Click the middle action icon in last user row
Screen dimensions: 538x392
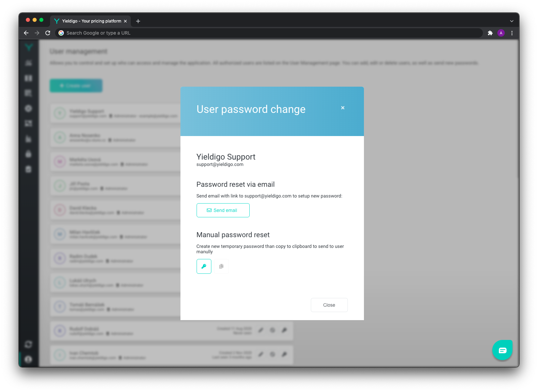pos(273,354)
